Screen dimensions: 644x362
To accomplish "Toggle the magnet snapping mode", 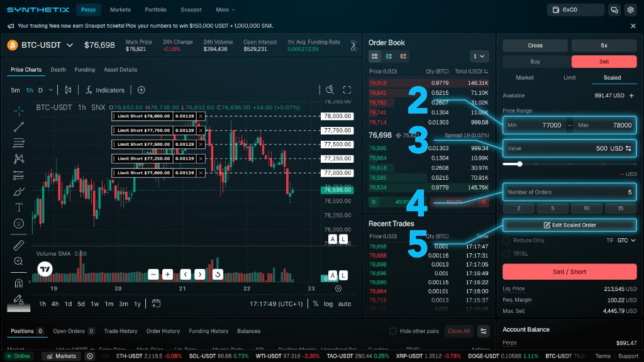I will [x=18, y=283].
